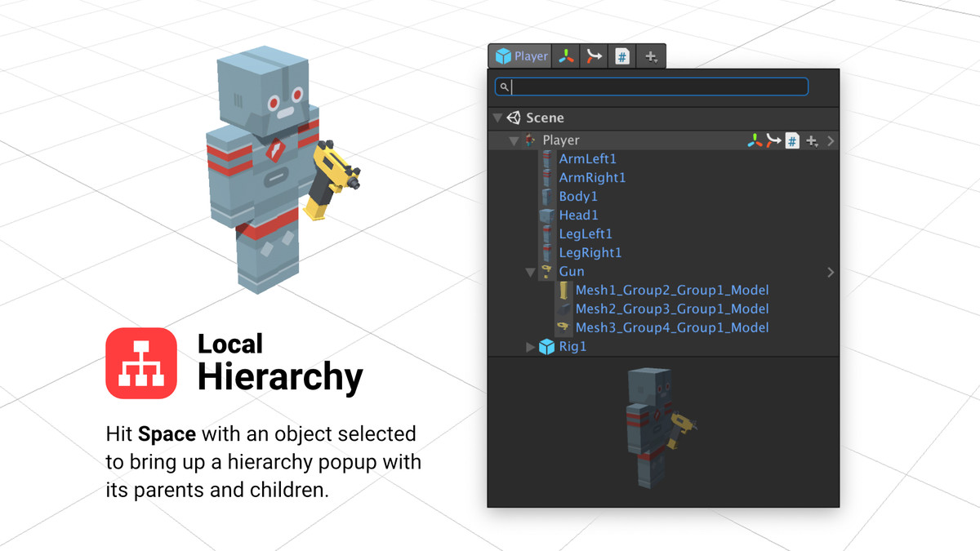Screen dimensions: 980x551
Task: Select Gun in the hierarchy
Action: coord(572,272)
